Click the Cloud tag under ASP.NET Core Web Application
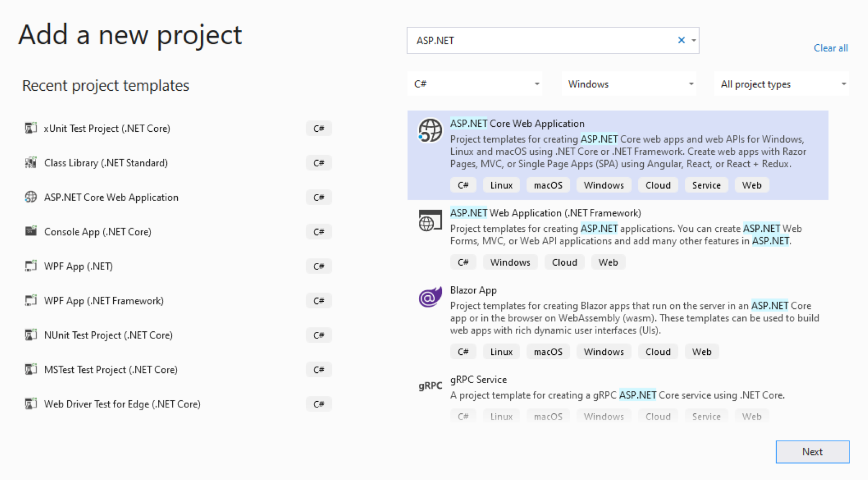 click(x=658, y=185)
